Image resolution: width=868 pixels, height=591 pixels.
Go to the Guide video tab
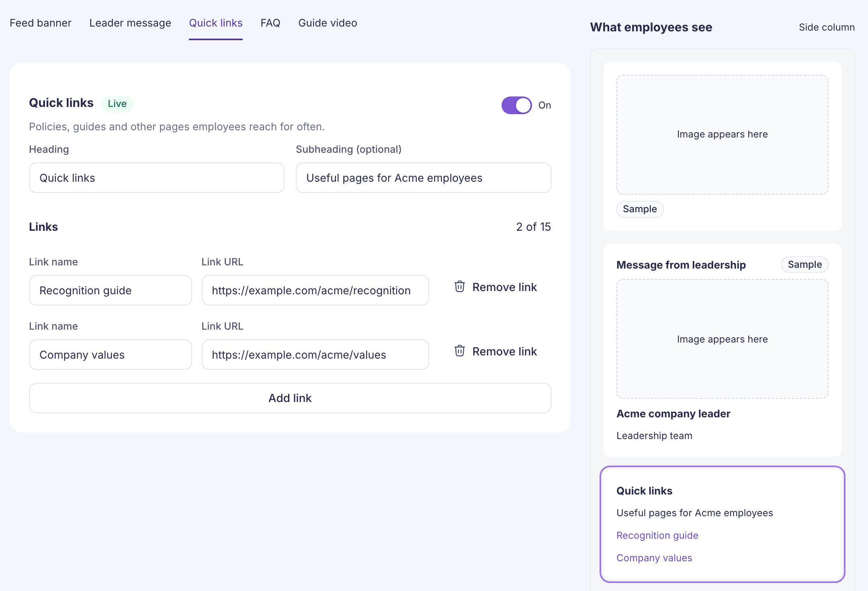point(328,23)
